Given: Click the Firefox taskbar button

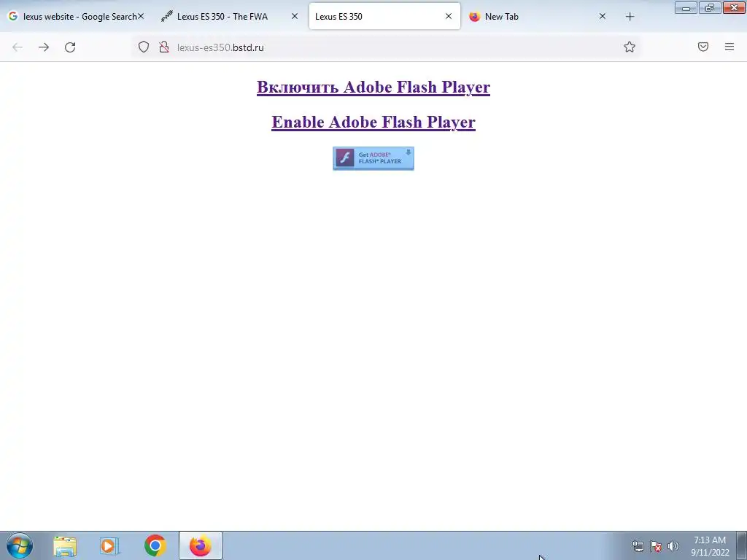Looking at the screenshot, I should (201, 545).
